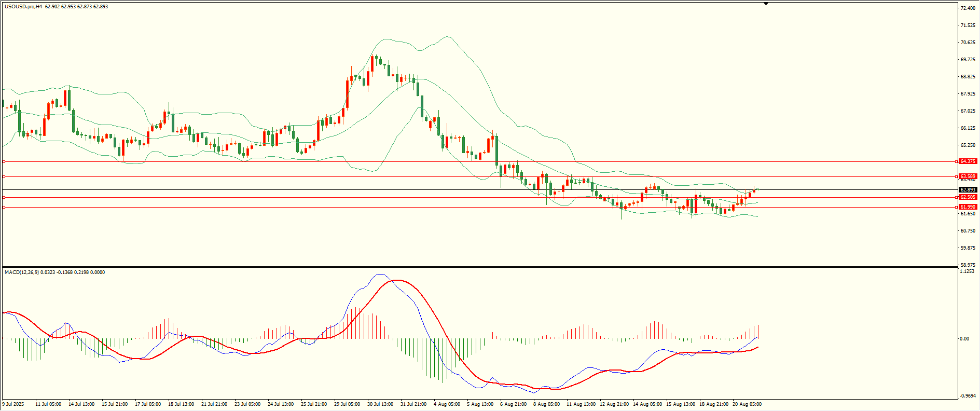Click the 21 Jul 21:00 time label
Image resolution: width=980 pixels, height=411 pixels.
pos(214,404)
